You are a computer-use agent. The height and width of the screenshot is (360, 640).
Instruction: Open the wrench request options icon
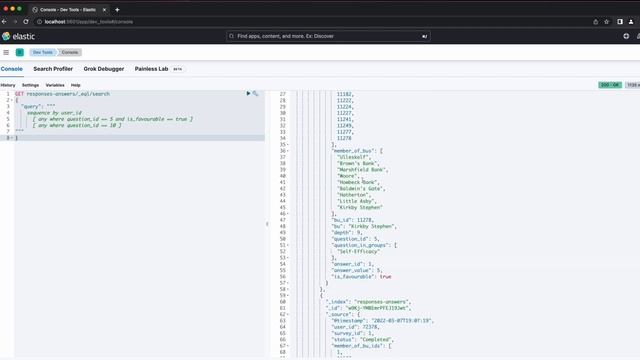(x=256, y=93)
